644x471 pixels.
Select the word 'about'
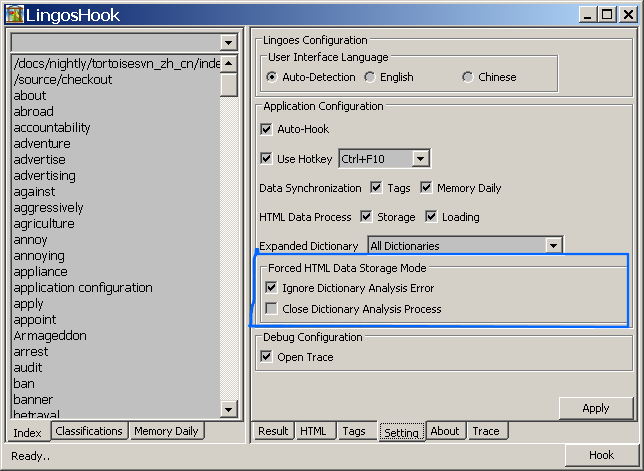click(116, 95)
